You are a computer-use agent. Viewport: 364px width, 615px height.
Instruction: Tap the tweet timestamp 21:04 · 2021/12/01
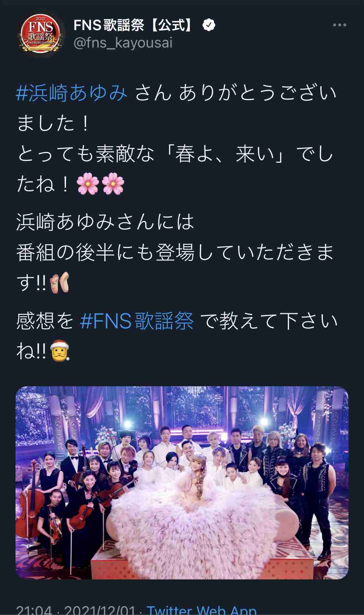75,609
